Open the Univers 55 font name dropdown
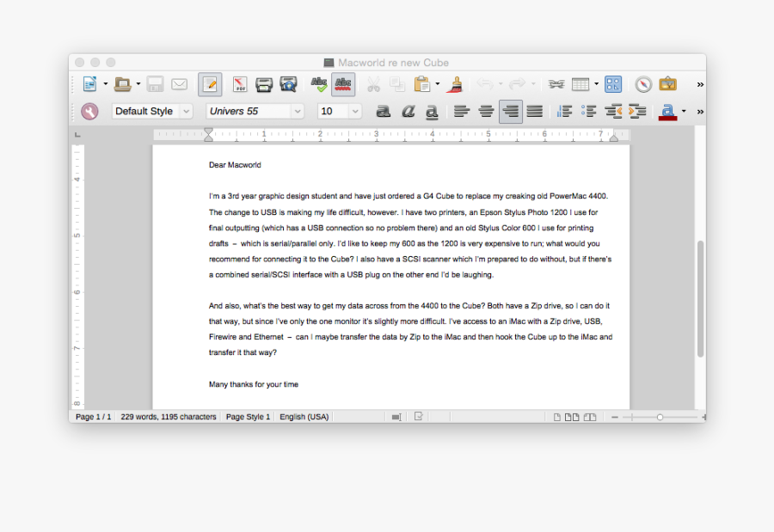The width and height of the screenshot is (774, 532). (298, 111)
